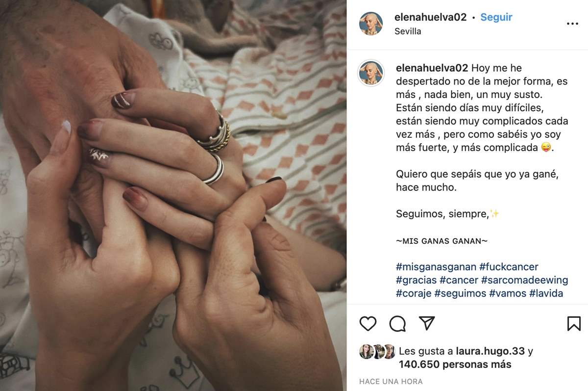Like the post with heart icon
Image resolution: width=588 pixels, height=391 pixels.
(x=368, y=324)
